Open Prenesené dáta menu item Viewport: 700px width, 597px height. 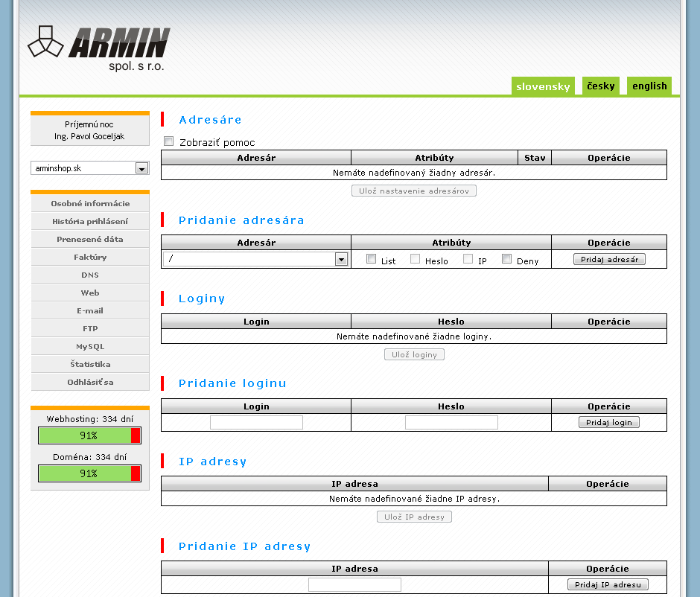coord(90,239)
